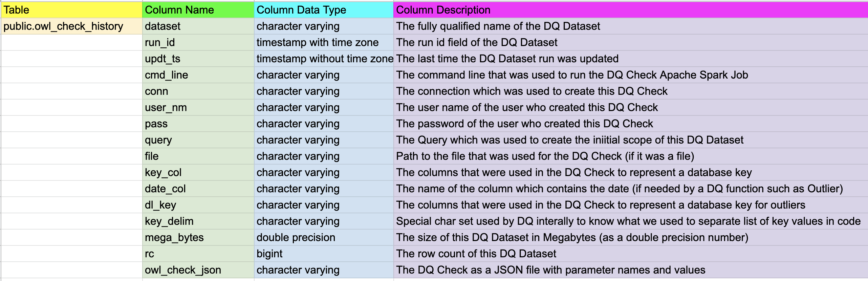Select the owl_check_json cell
868x281 pixels.
click(198, 270)
